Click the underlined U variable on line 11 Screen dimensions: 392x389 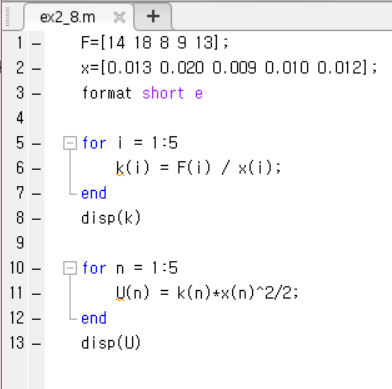tap(120, 293)
